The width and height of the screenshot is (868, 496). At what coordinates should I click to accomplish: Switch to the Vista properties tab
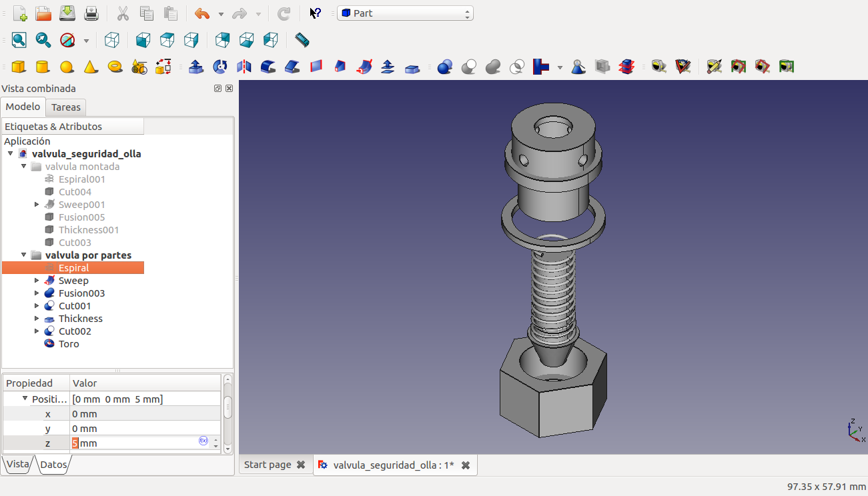point(18,465)
